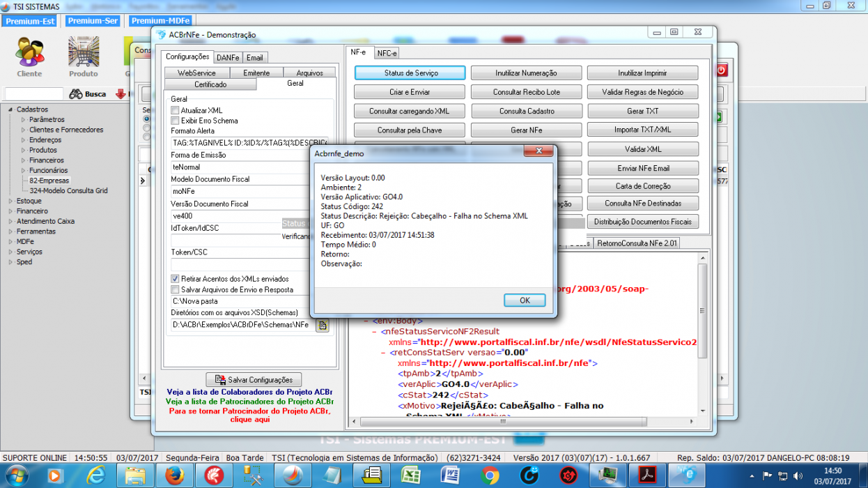
Task: Enable Salvar Arquivos de Envio e Resposta
Action: 175,289
